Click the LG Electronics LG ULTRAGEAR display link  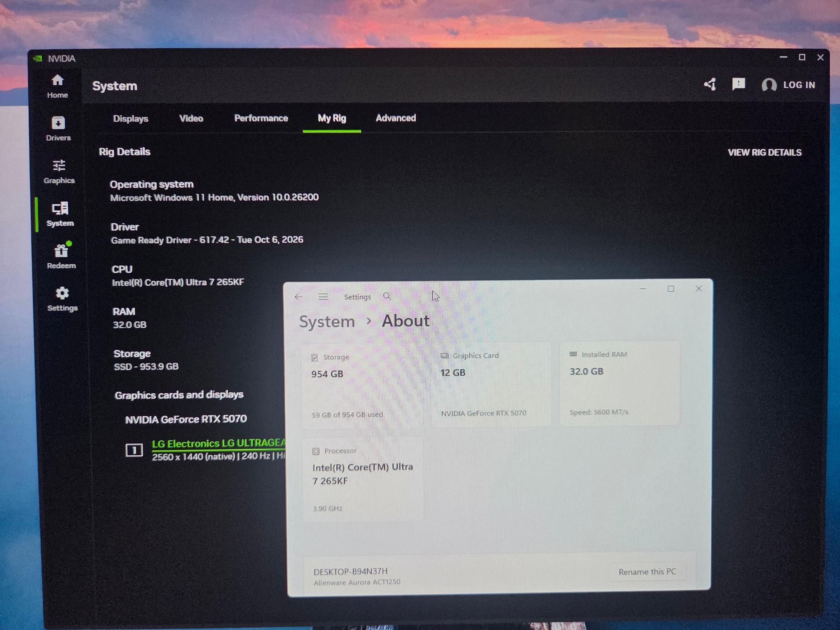219,443
